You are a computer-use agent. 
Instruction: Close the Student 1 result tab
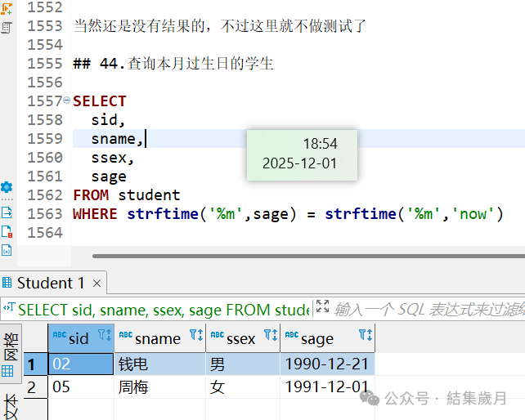pos(96,284)
